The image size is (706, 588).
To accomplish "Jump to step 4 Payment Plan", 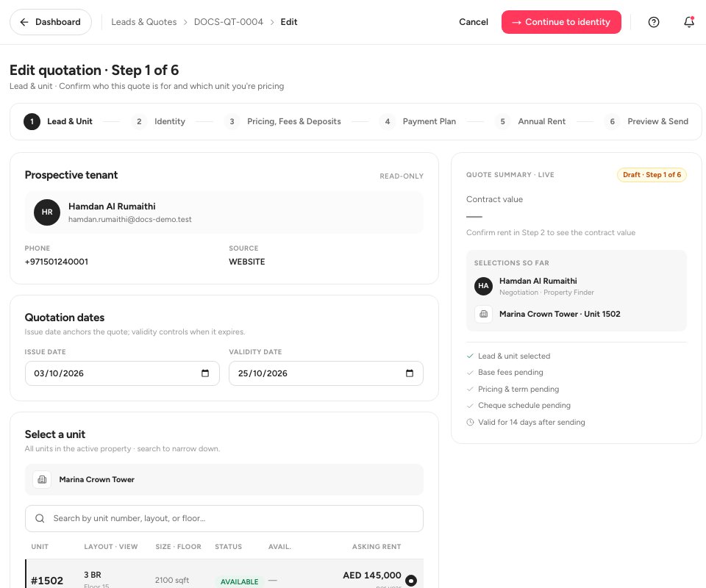I will pyautogui.click(x=418, y=121).
